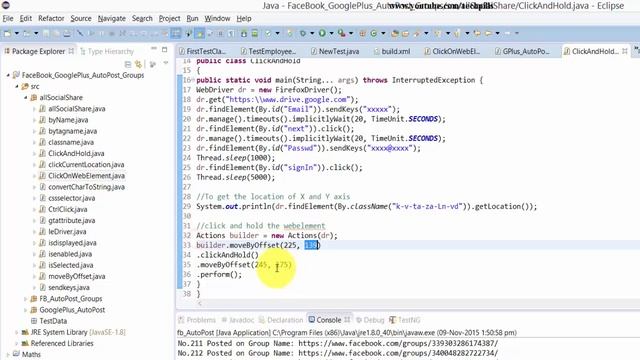This screenshot has height=360, width=640.
Task: Click the New Java Package icon
Action: click(x=362, y=33)
